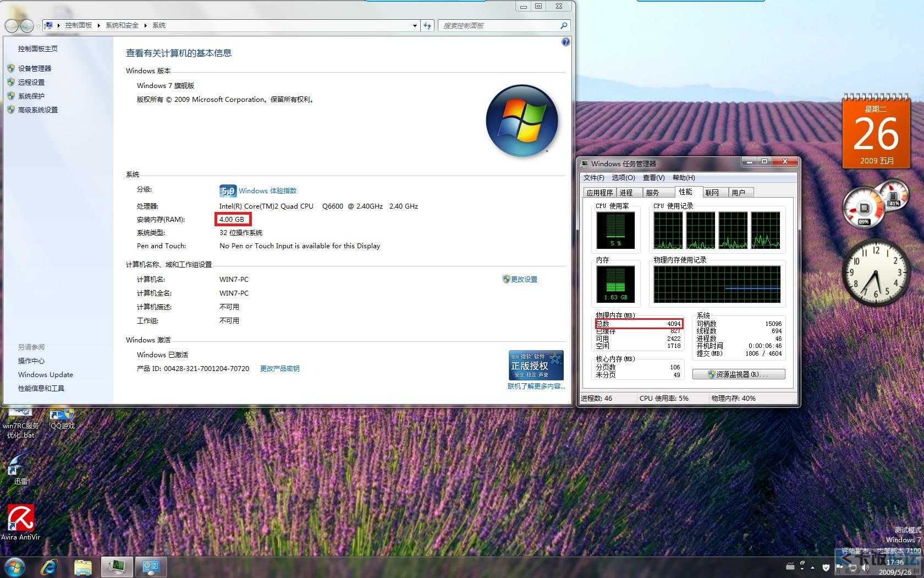Click the refresh address bar button
Screen dimensions: 924x578
(x=427, y=25)
